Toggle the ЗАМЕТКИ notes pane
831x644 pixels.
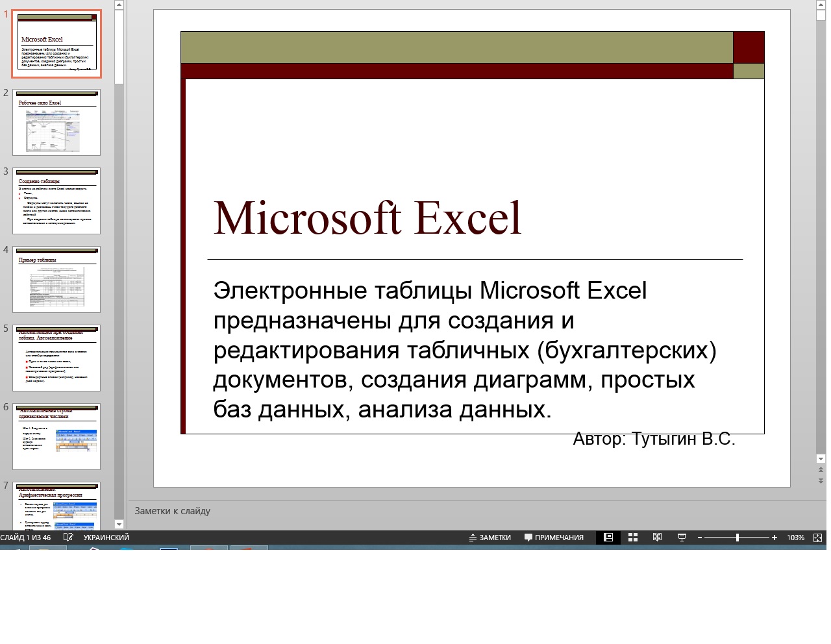pos(490,538)
